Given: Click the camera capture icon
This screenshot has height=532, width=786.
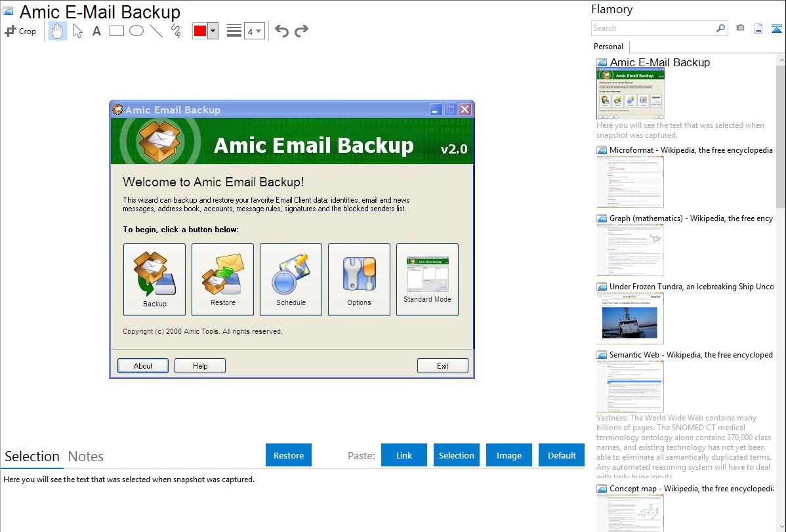Looking at the screenshot, I should (x=740, y=28).
